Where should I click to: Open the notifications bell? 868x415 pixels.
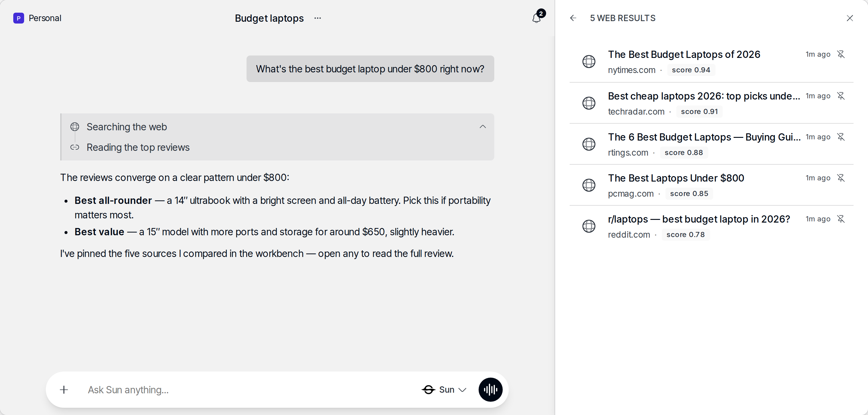point(536,18)
